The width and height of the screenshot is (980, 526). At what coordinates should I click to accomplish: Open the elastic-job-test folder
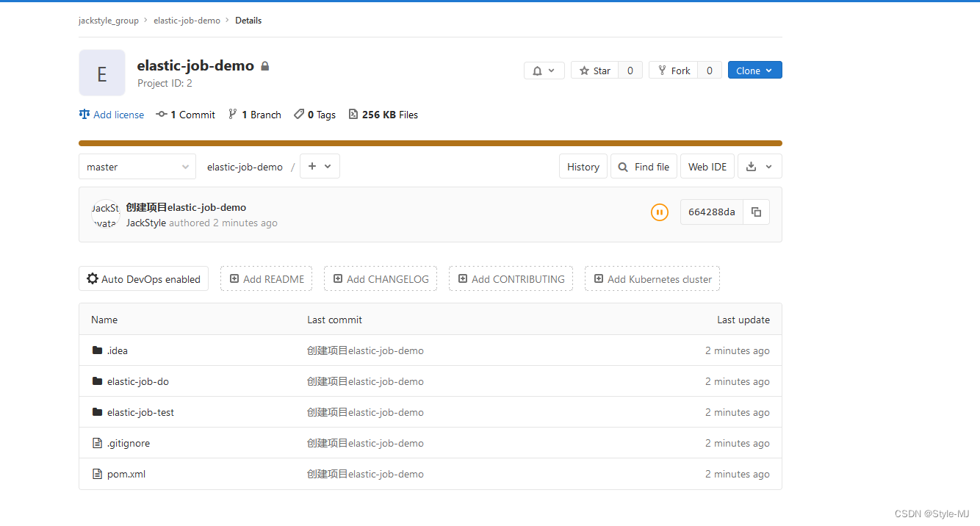[x=140, y=412]
